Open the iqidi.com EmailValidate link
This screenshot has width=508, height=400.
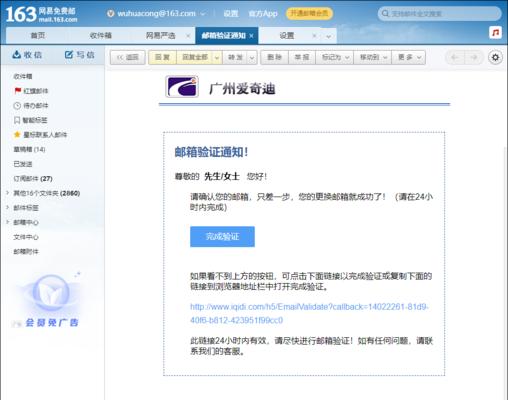pyautogui.click(x=309, y=313)
